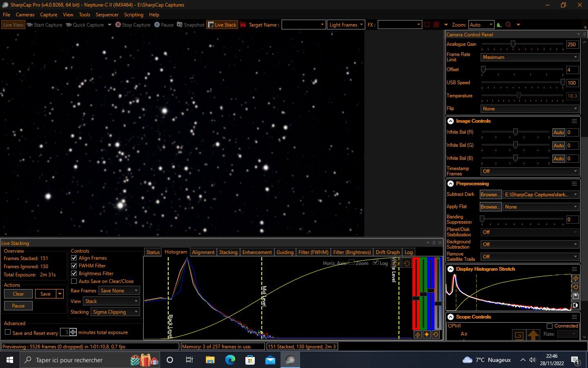Click Browse next to Apply Flat

(490, 207)
